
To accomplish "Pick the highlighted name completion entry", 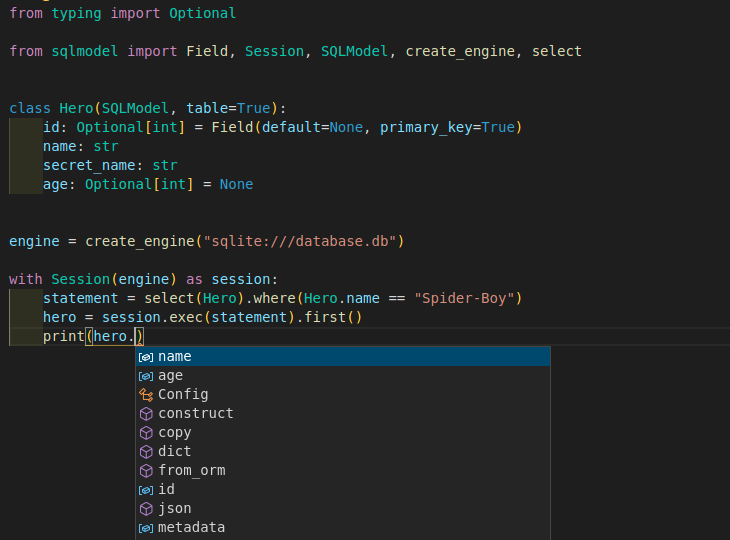I will (174, 357).
